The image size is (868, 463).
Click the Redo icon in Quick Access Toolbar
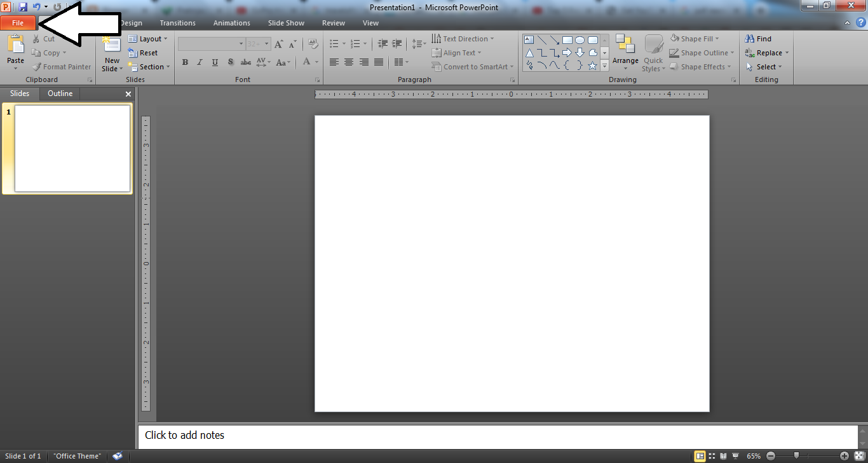click(57, 7)
